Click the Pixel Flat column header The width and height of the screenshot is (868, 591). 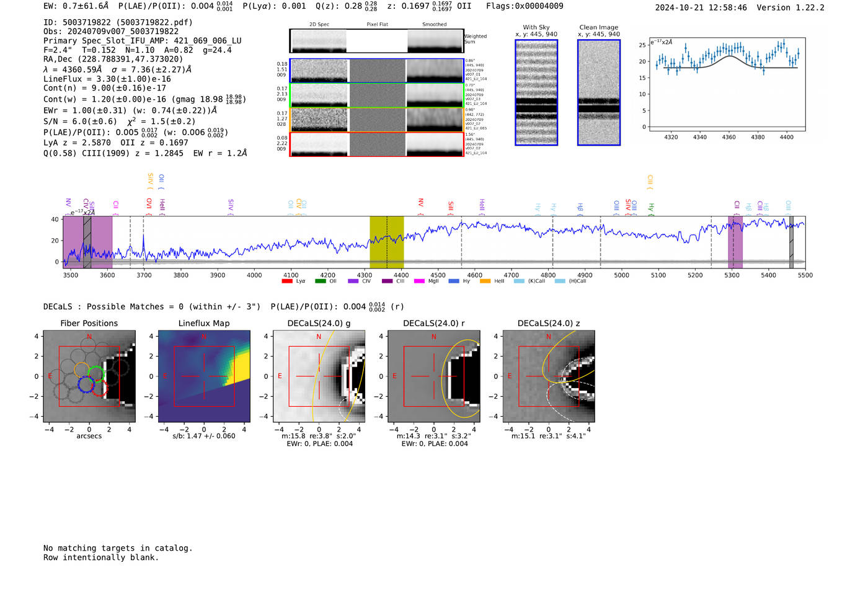tap(377, 25)
